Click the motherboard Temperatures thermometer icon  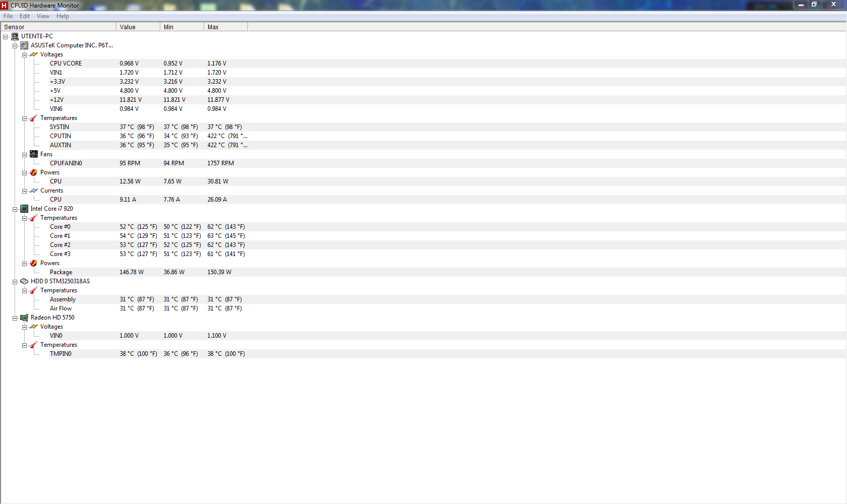pyautogui.click(x=34, y=118)
